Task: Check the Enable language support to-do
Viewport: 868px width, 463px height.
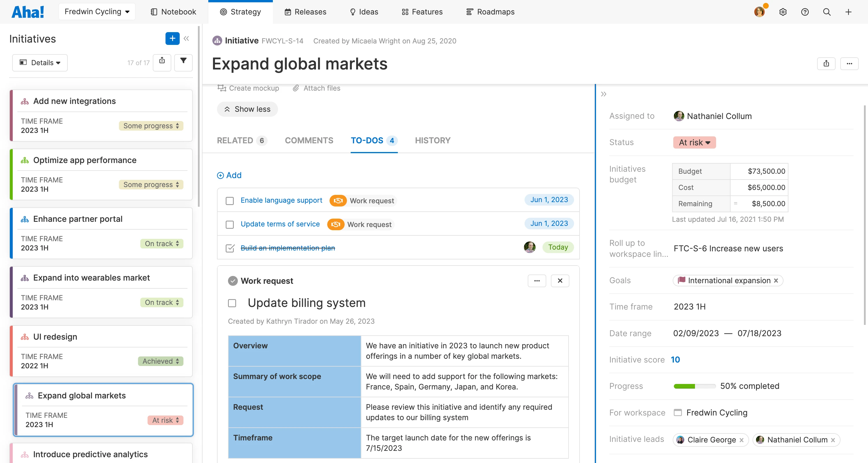Action: [x=230, y=201]
